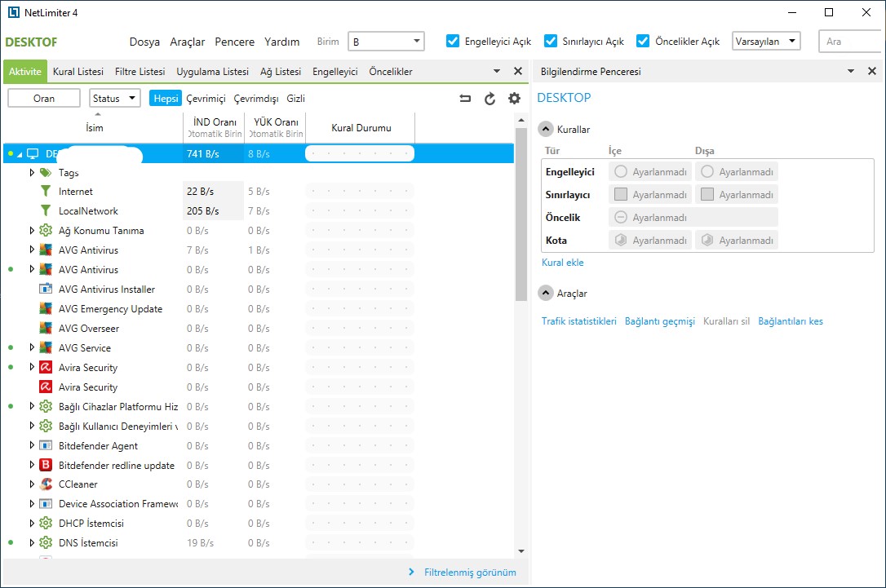Switch to Filtre Listesi tab

pos(140,72)
